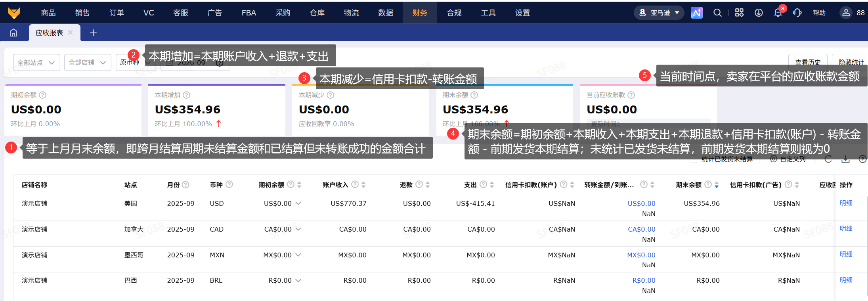Expand MX$0.00 期初余额 chevron in 墨西哥 row

298,255
